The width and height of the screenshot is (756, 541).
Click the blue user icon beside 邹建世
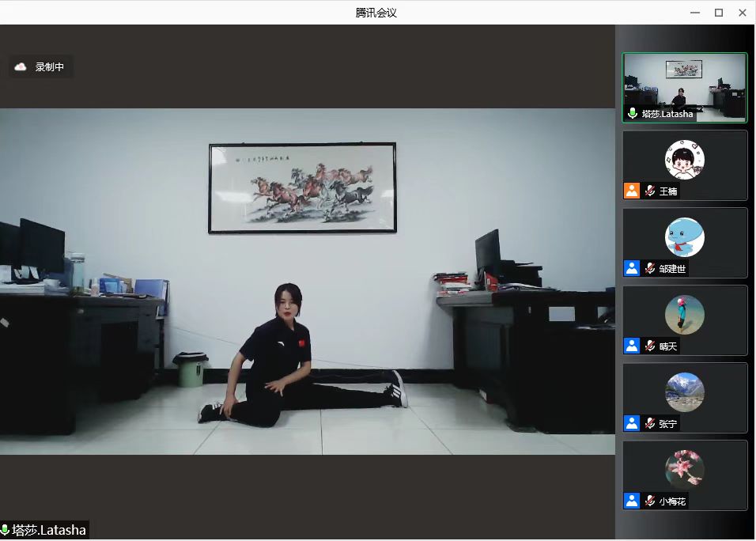(x=632, y=268)
